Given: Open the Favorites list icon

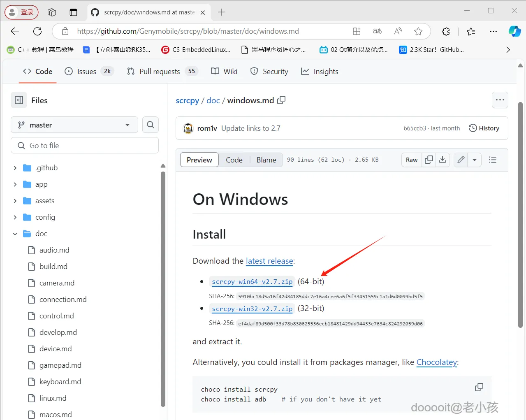Looking at the screenshot, I should pos(471,31).
